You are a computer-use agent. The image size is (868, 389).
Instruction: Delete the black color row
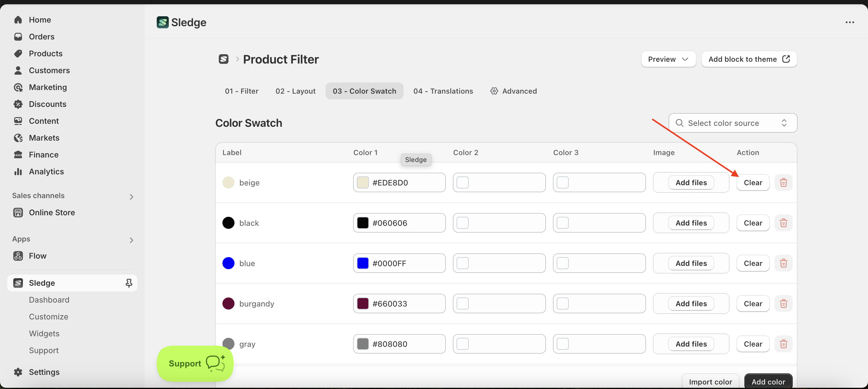coord(783,223)
